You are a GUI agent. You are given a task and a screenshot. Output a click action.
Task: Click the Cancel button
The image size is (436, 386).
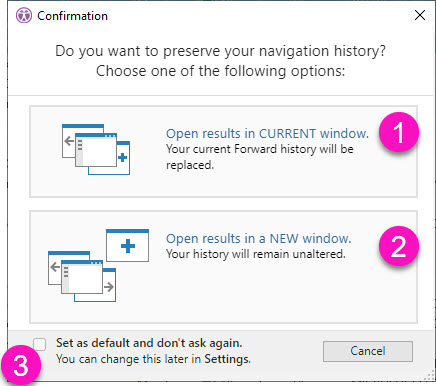368,351
